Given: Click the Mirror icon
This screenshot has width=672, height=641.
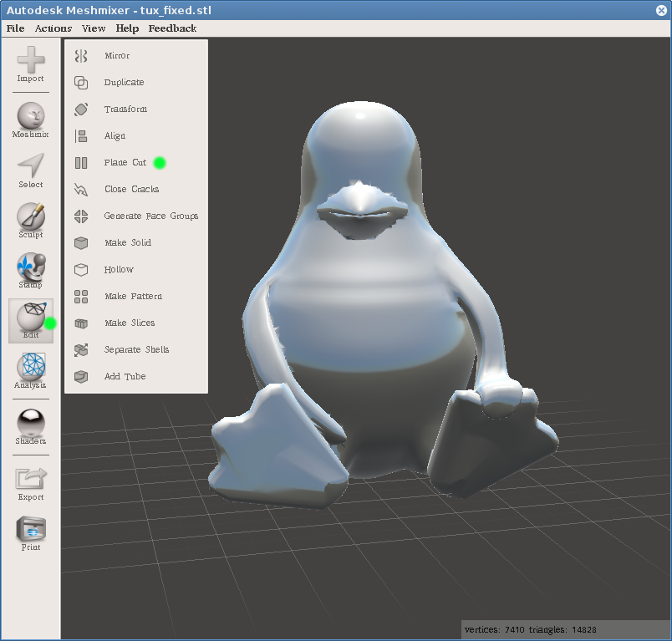Looking at the screenshot, I should [81, 56].
